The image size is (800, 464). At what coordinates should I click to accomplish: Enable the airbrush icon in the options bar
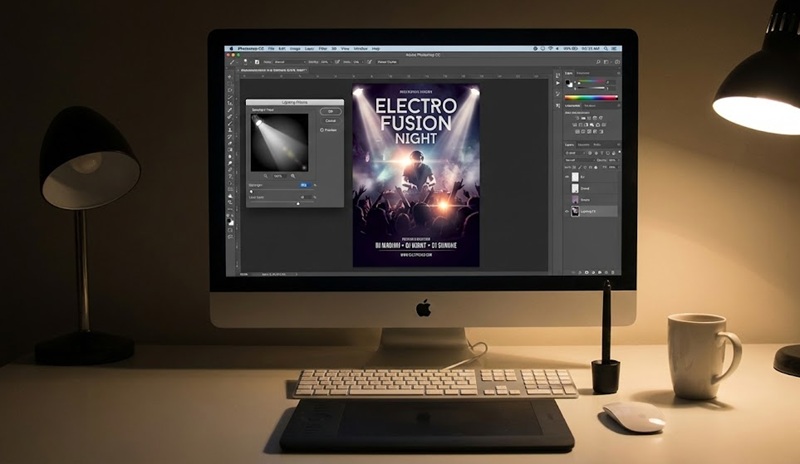pyautogui.click(x=369, y=62)
